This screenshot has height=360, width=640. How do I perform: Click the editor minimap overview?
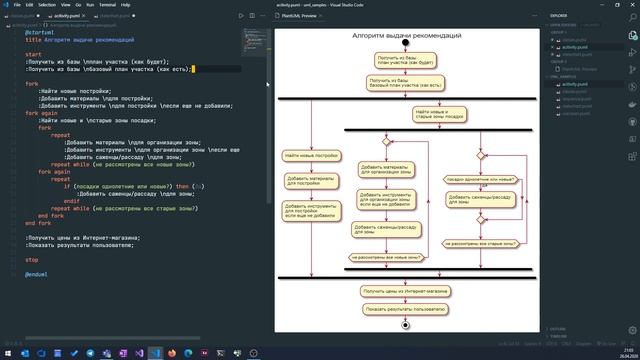(x=255, y=42)
